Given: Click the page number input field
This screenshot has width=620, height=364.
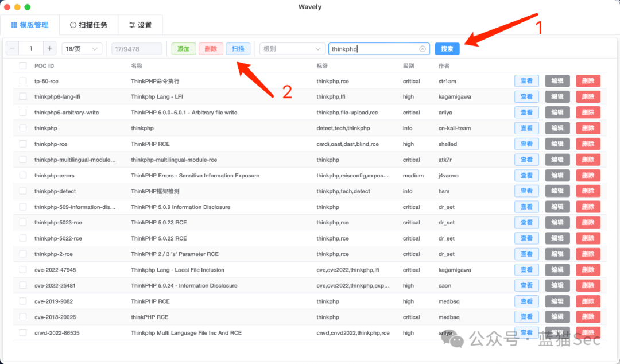Looking at the screenshot, I should (x=31, y=49).
